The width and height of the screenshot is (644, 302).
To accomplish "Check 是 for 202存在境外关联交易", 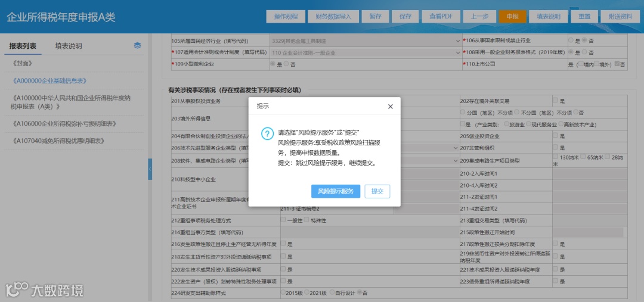I will tap(555, 100).
